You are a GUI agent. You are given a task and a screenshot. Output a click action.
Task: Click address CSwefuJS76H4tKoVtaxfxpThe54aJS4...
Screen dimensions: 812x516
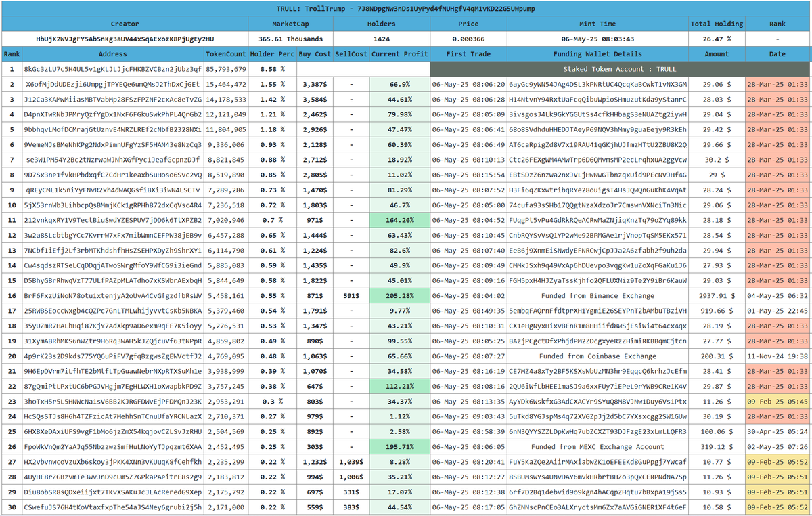(x=112, y=507)
